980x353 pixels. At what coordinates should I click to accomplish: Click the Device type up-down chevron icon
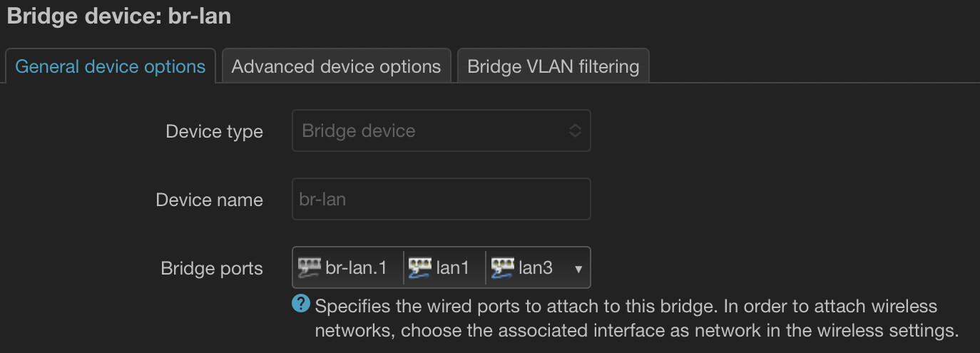click(575, 131)
